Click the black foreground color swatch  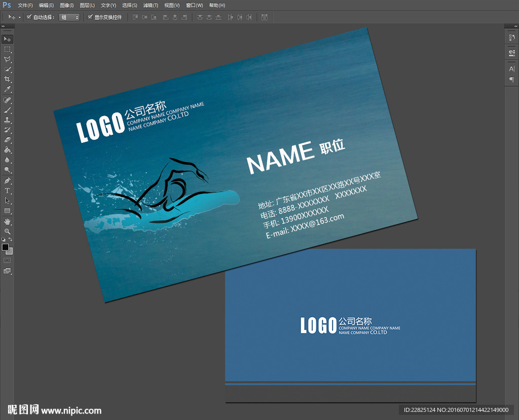[5, 247]
